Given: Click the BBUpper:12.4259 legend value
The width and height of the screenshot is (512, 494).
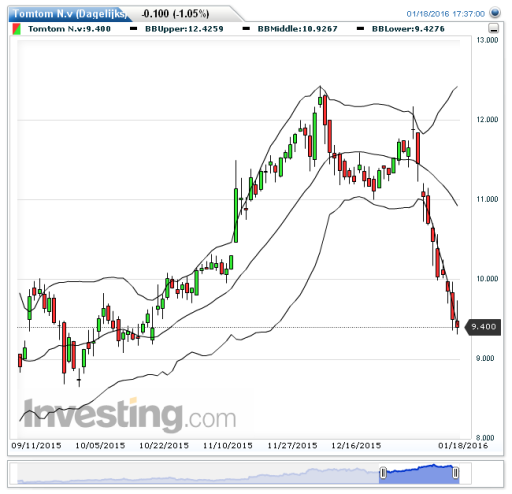Looking at the screenshot, I should (x=184, y=29).
